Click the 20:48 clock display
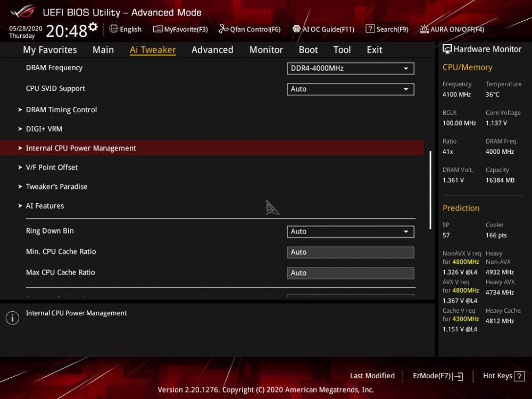The width and height of the screenshot is (532, 399). (66, 31)
